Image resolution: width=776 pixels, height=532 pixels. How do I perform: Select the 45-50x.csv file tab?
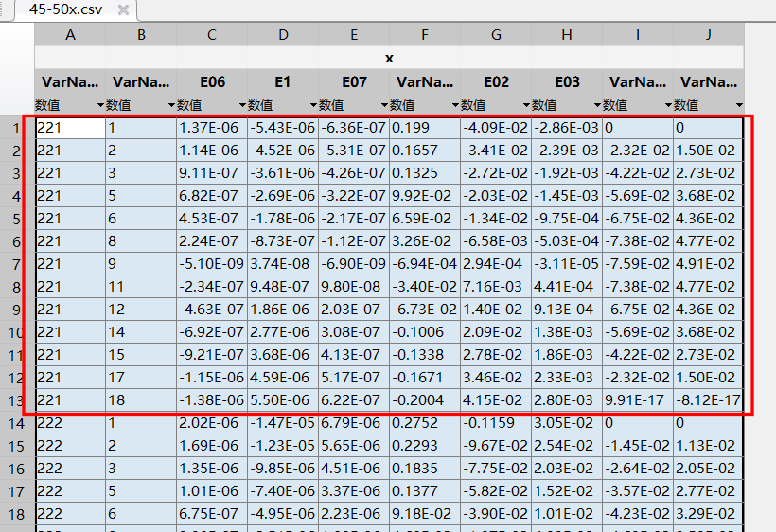click(63, 9)
